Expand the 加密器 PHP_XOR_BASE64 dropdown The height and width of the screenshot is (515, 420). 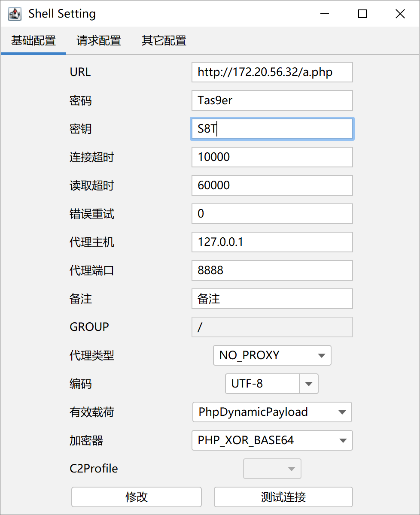coord(272,440)
